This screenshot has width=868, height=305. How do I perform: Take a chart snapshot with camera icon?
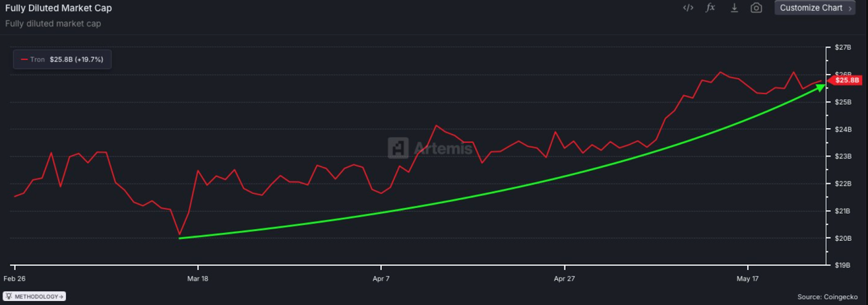tap(756, 8)
